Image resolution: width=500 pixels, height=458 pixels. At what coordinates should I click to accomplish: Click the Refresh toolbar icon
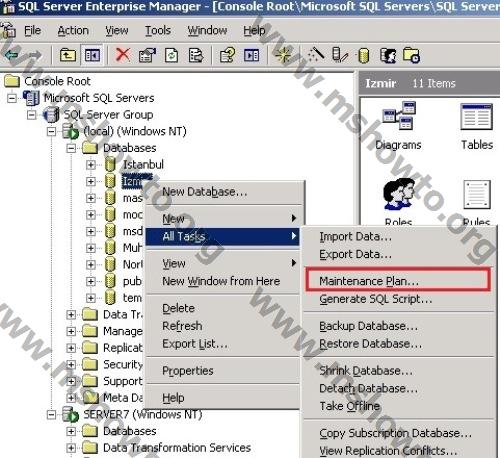tap(171, 55)
